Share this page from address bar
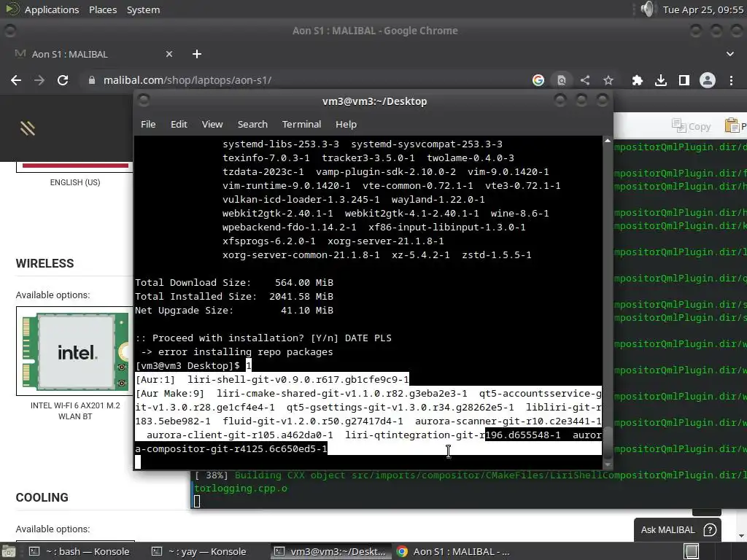Viewport: 747px width, 560px height. (585, 80)
